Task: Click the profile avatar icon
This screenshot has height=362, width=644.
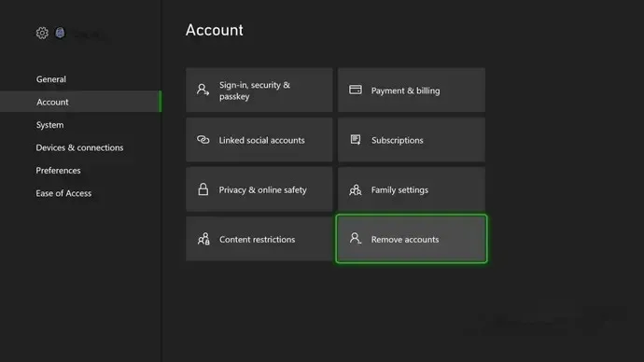Action: (60, 33)
